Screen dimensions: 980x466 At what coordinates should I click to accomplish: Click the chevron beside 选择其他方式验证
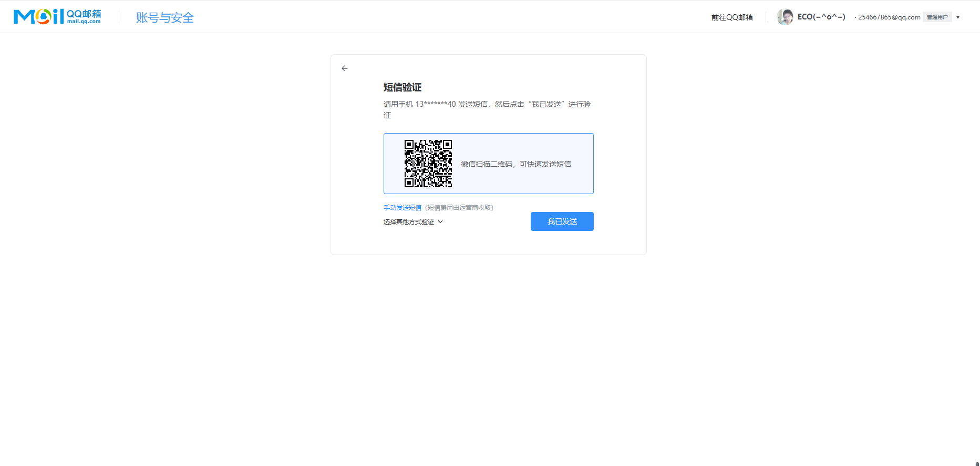[440, 222]
